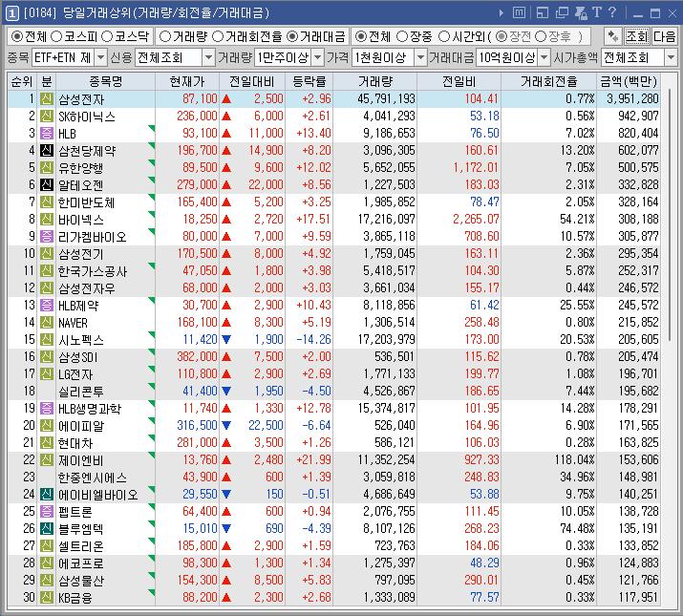The width and height of the screenshot is (683, 616).
Task: Click the T font icon in title bar
Action: click(597, 12)
